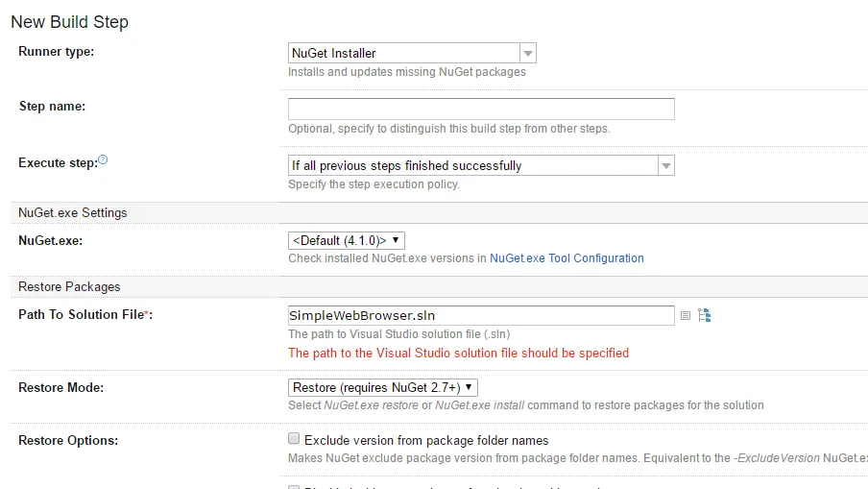Enable Exclude version from package folder names

pyautogui.click(x=294, y=439)
